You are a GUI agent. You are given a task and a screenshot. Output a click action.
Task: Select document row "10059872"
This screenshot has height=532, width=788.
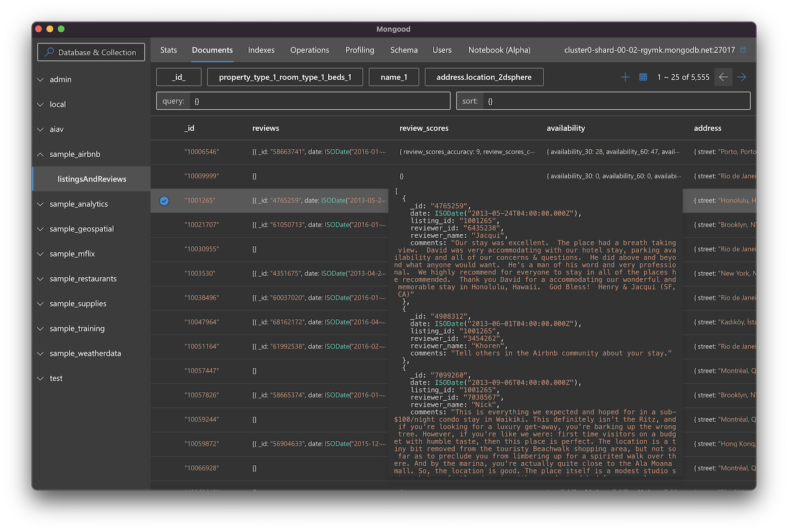[269, 444]
